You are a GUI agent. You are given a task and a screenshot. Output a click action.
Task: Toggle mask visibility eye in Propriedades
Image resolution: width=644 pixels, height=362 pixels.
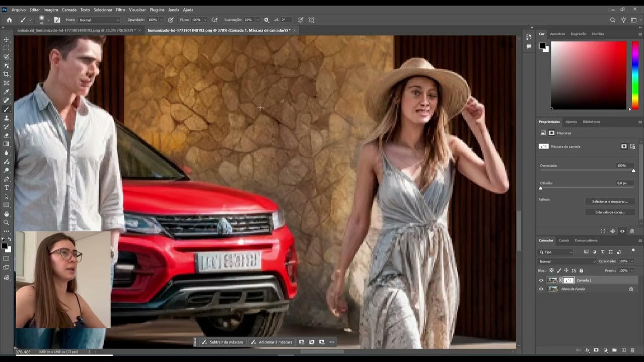point(622,231)
